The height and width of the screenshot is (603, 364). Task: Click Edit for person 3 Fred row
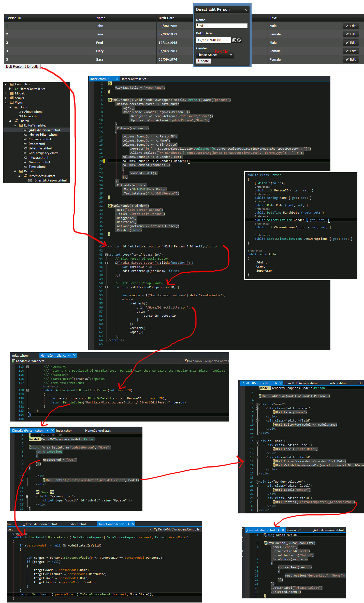pyautogui.click(x=351, y=43)
